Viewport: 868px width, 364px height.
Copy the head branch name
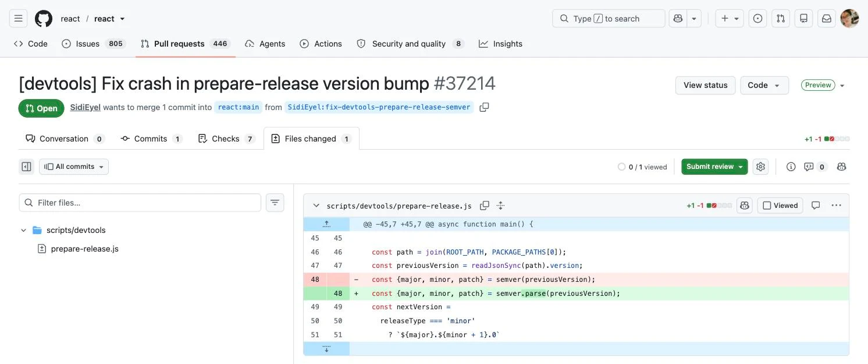pyautogui.click(x=484, y=107)
